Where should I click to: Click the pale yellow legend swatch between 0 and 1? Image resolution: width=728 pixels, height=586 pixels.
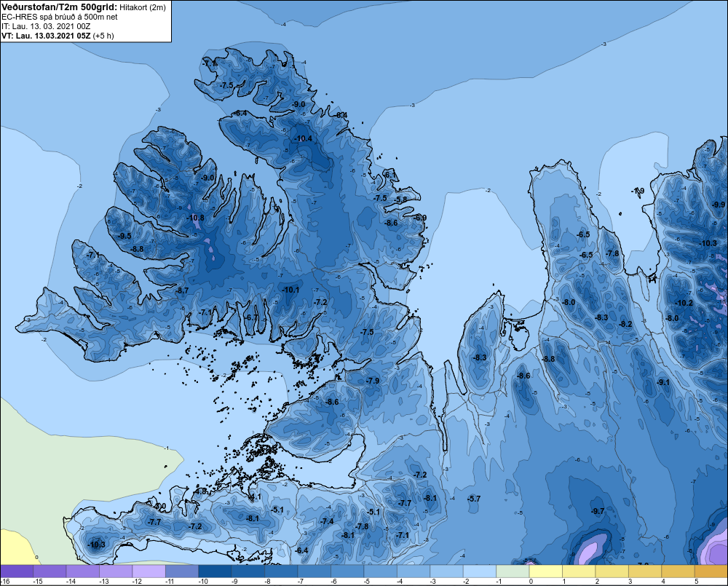[545, 571]
